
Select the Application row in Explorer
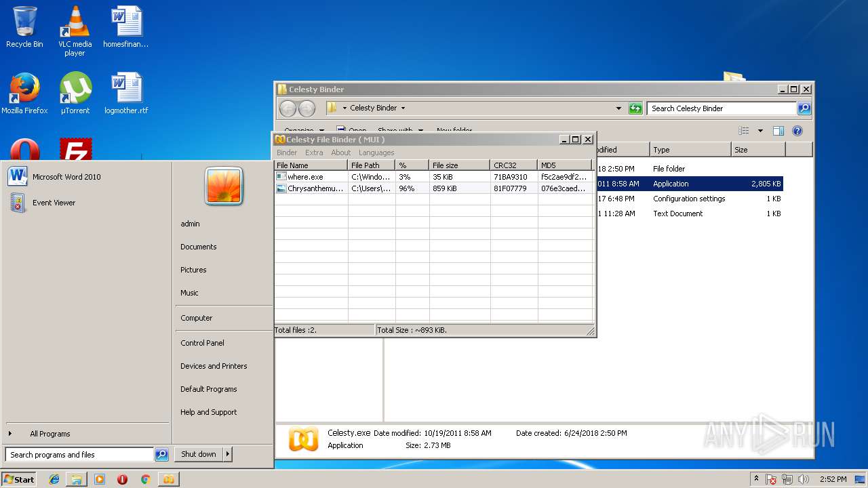(689, 184)
